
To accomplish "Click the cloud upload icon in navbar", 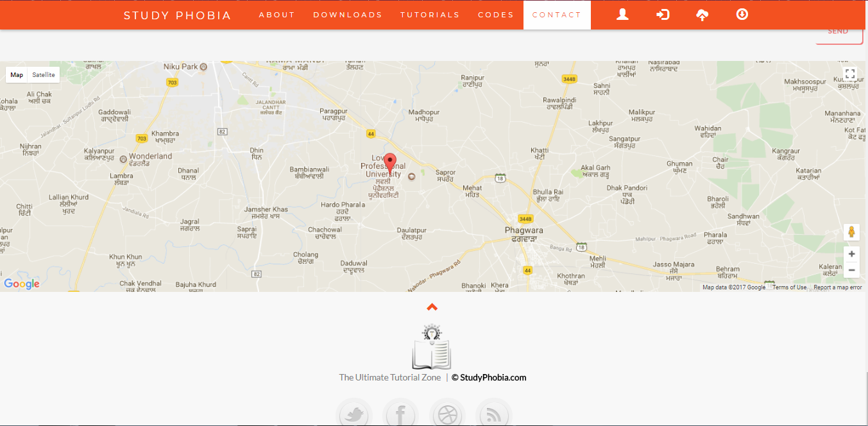I will click(x=702, y=15).
